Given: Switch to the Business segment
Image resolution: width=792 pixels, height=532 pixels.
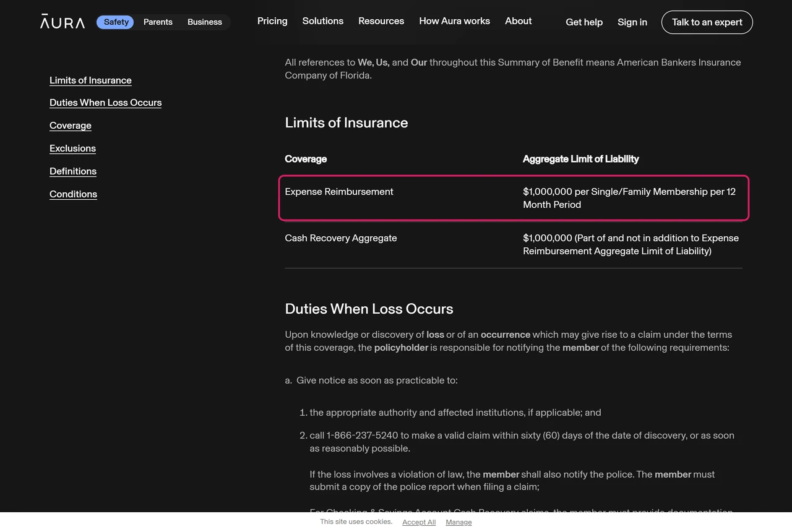Looking at the screenshot, I should [x=205, y=22].
